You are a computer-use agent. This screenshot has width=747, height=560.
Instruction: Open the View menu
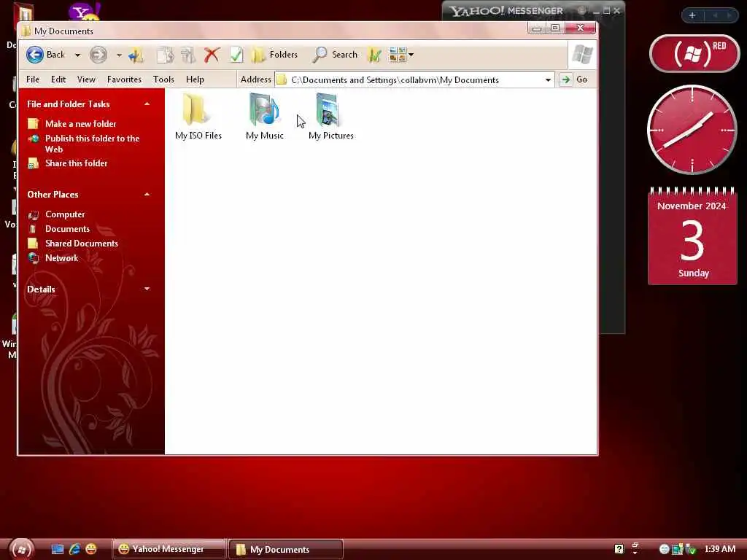tap(86, 79)
